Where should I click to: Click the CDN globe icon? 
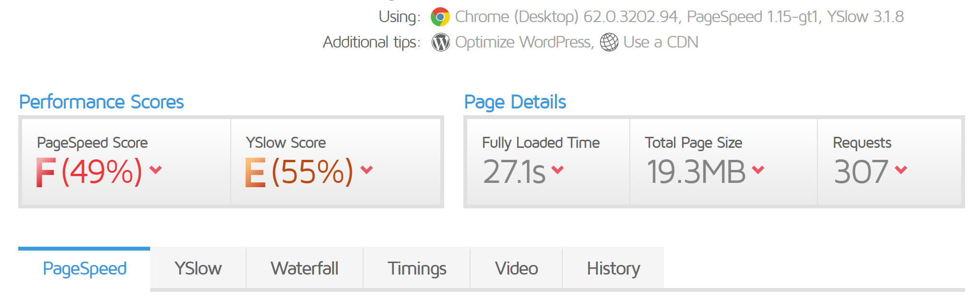click(x=609, y=42)
